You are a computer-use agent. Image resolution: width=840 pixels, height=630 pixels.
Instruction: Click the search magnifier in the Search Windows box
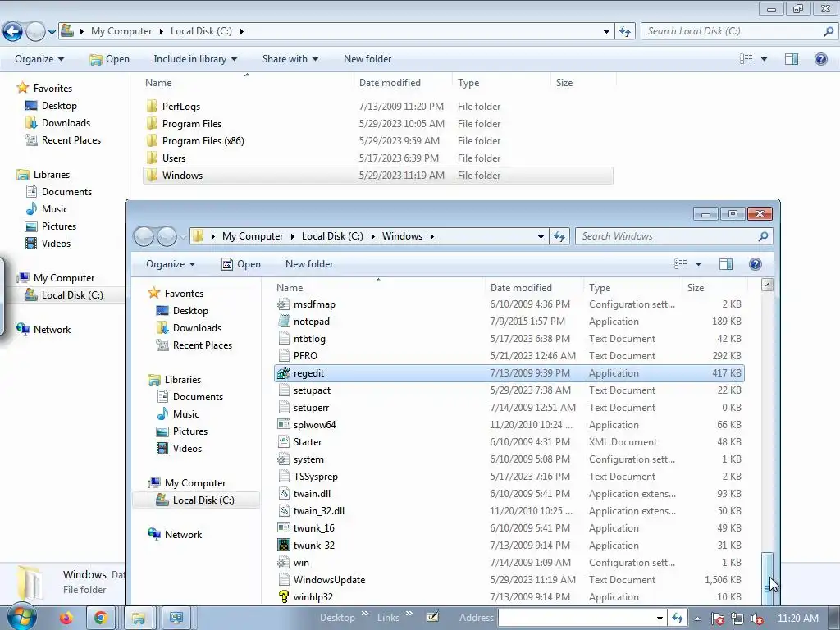pos(764,236)
